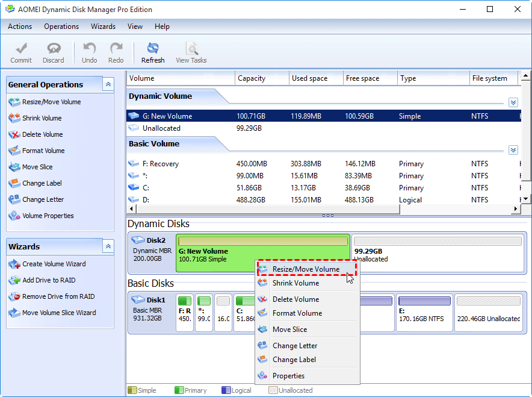Open View Tasks from the toolbar

point(191,48)
